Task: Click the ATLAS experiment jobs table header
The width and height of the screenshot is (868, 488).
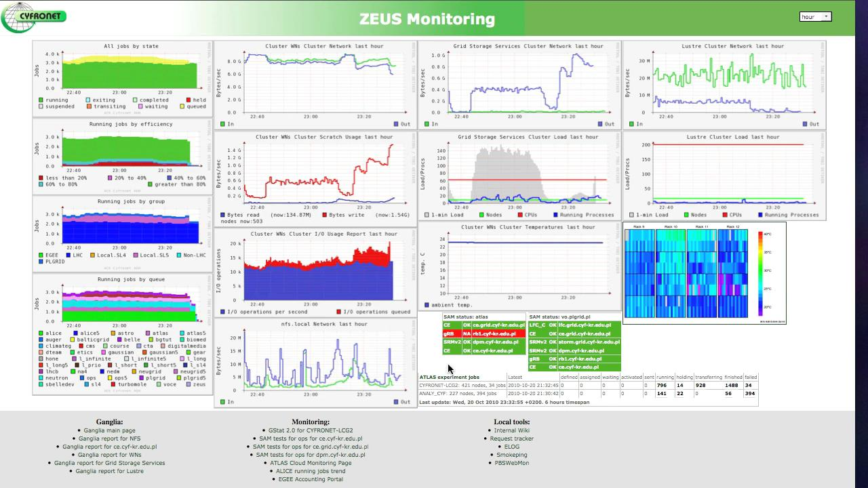Action: tap(449, 377)
